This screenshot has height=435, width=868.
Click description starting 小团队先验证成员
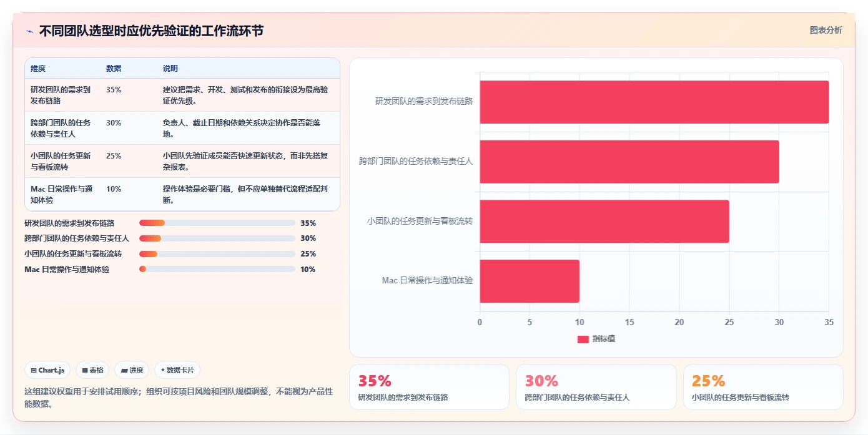click(245, 161)
